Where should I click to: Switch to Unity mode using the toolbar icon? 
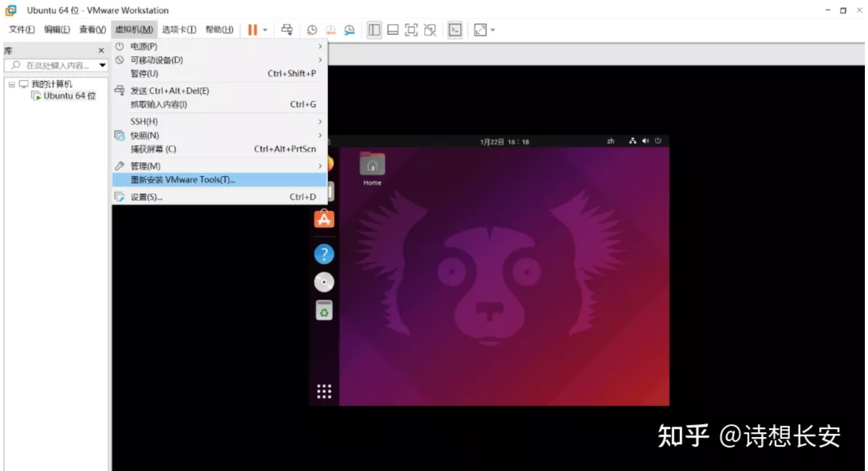(x=430, y=29)
